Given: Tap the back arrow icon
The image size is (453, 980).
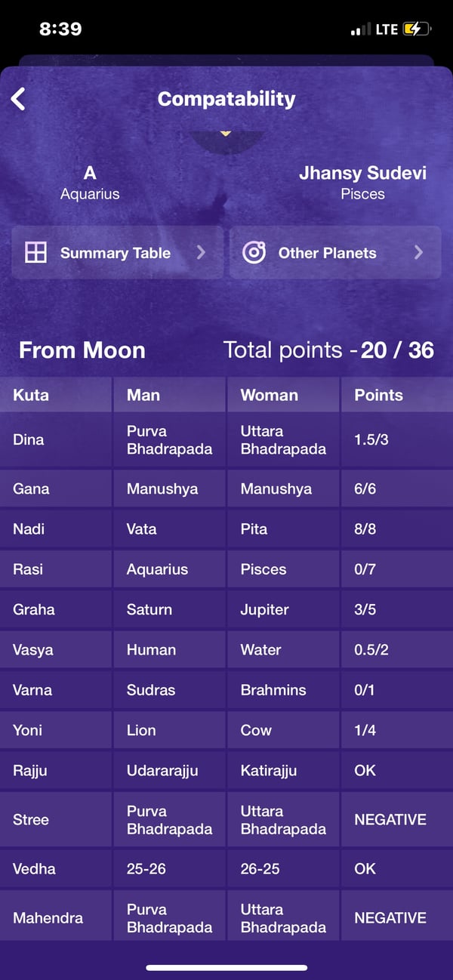Looking at the screenshot, I should coord(19,99).
